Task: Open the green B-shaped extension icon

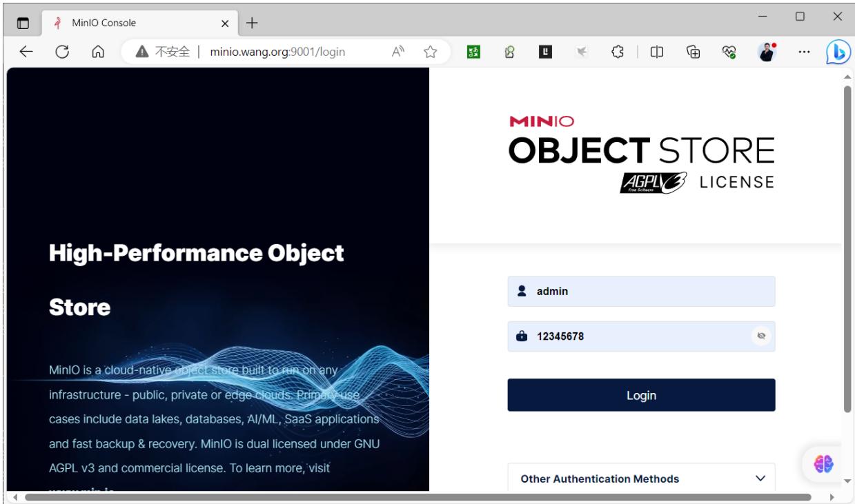Action: (508, 52)
